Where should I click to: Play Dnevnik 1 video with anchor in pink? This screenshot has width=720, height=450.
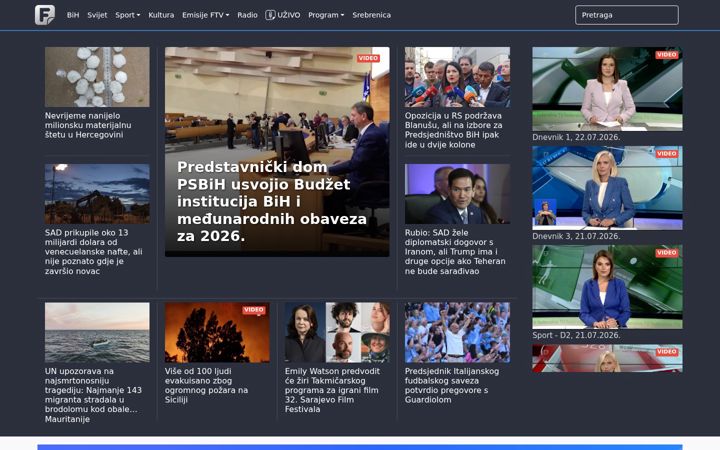coord(608,89)
